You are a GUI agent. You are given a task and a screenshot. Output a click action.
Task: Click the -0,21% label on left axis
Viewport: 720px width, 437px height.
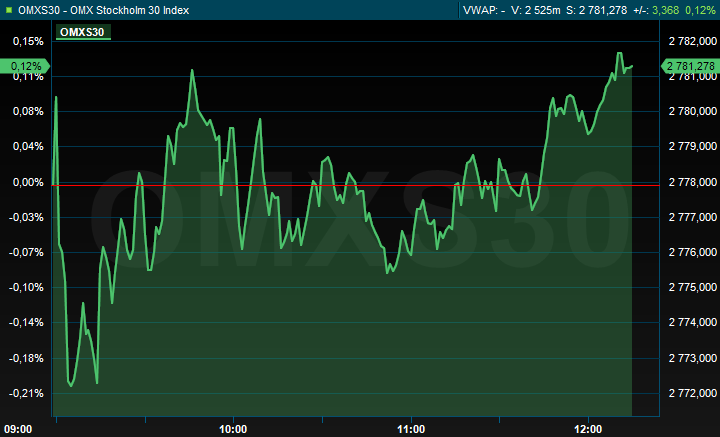point(27,393)
